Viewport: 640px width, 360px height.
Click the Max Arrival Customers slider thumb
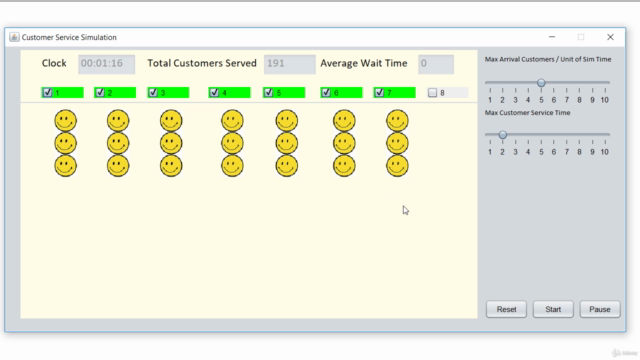coord(541,83)
